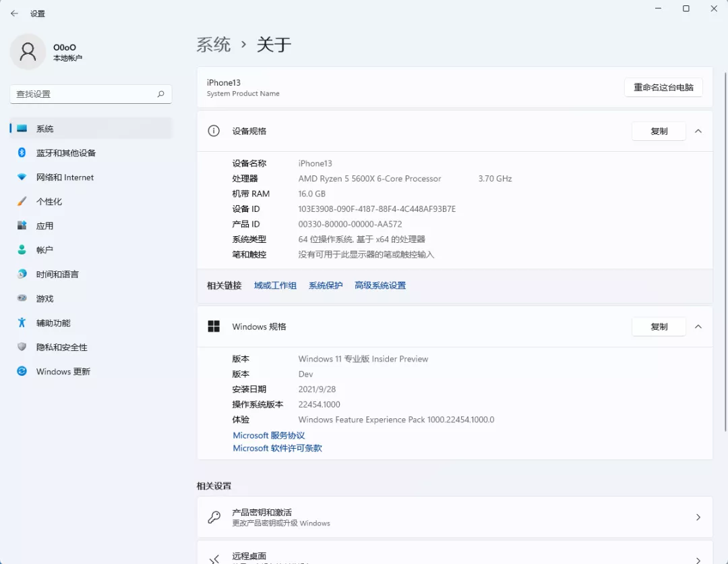The height and width of the screenshot is (564, 728).
Task: Click the key icon beside 产品密钥和激活
Action: 214,517
